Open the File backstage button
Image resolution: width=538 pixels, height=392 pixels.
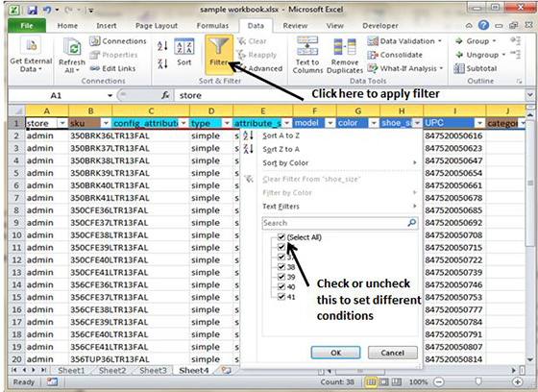[27, 26]
